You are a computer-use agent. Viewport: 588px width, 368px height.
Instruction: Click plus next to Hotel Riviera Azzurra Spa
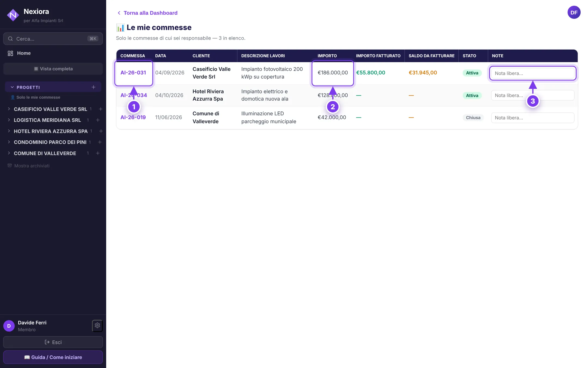[101, 131]
